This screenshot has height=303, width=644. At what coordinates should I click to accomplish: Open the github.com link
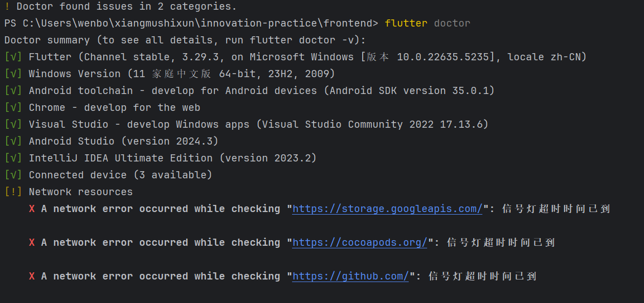(x=350, y=276)
